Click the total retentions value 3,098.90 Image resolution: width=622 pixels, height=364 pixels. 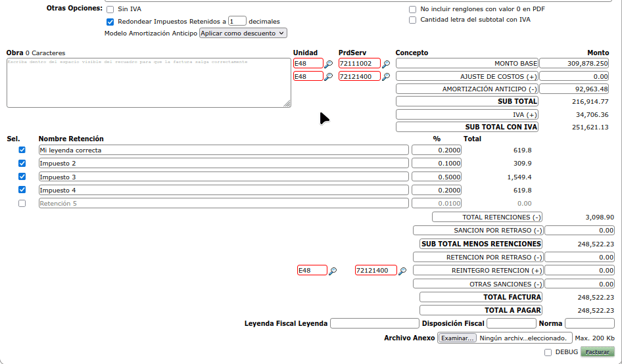point(600,217)
